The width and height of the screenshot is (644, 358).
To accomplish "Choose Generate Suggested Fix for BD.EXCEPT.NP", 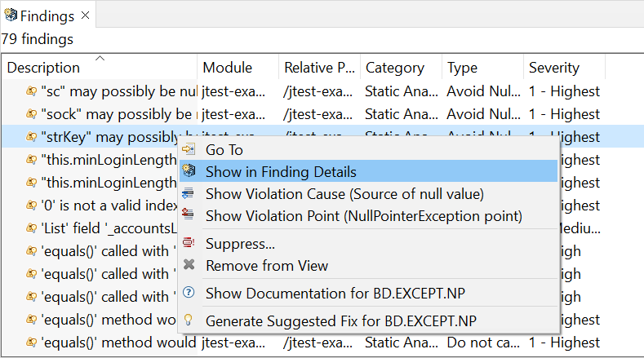I will [x=341, y=321].
